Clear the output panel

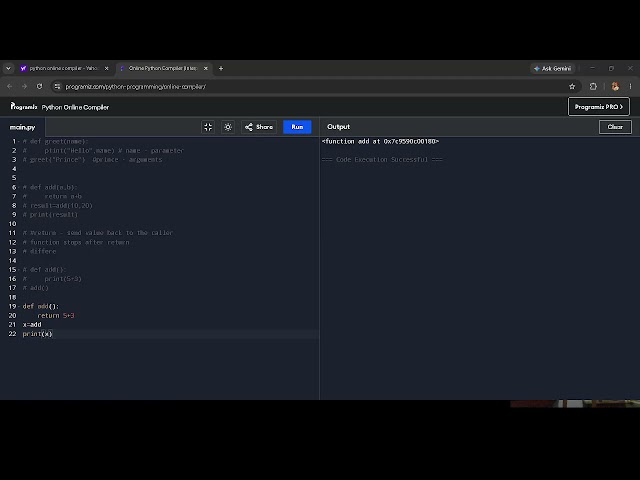(x=615, y=127)
